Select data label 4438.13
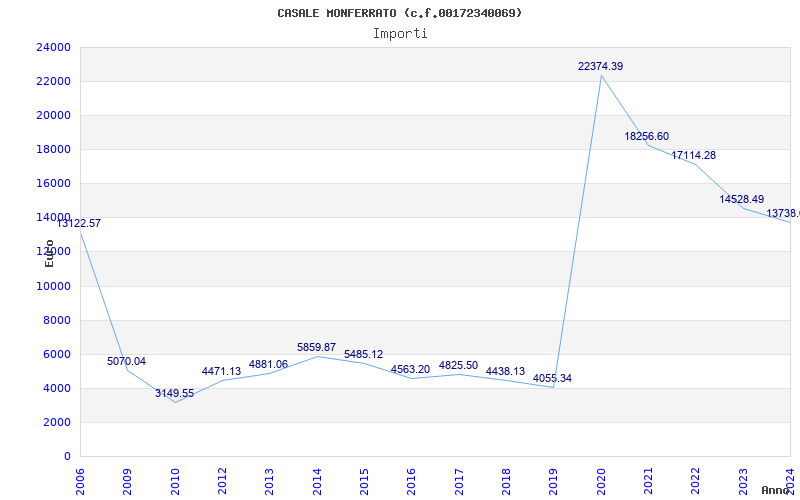The height and width of the screenshot is (500, 800). point(505,371)
